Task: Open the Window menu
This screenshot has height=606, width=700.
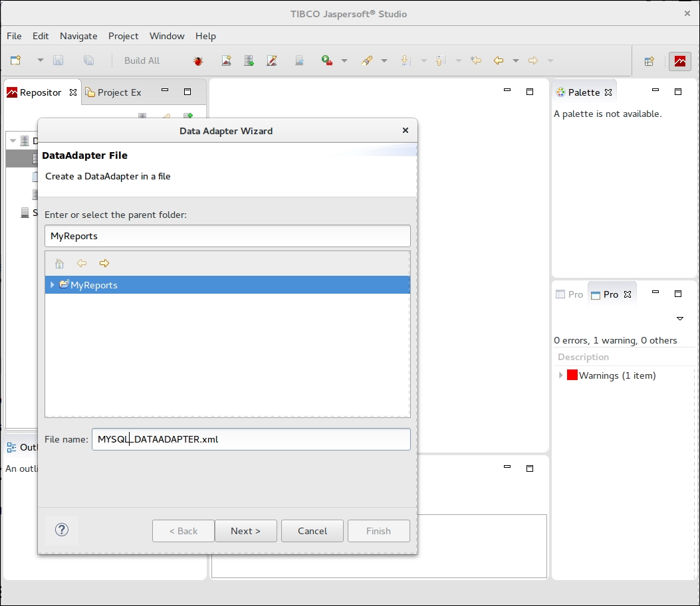Action: [167, 36]
